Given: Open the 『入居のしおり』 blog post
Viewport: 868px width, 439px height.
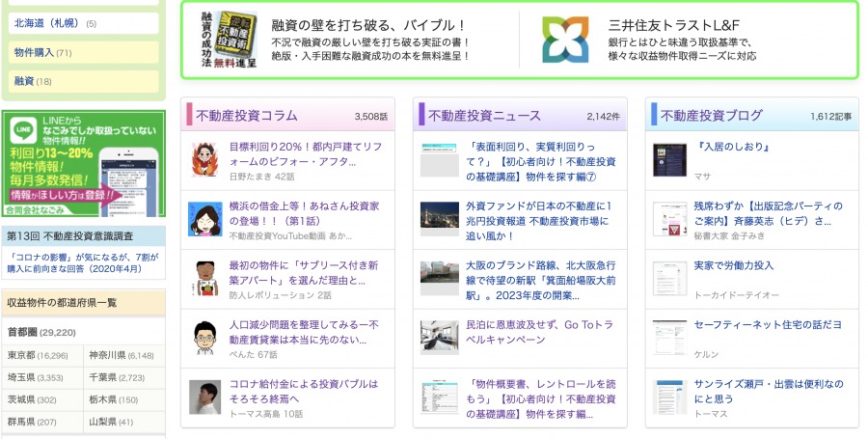Looking at the screenshot, I should (x=732, y=148).
